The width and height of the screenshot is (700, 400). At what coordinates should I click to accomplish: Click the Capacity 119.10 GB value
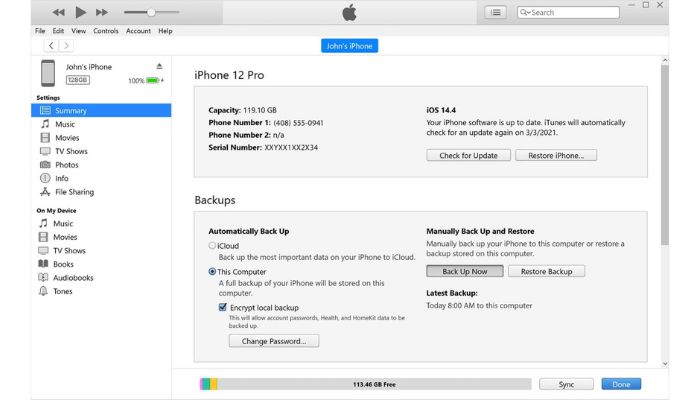pyautogui.click(x=260, y=110)
